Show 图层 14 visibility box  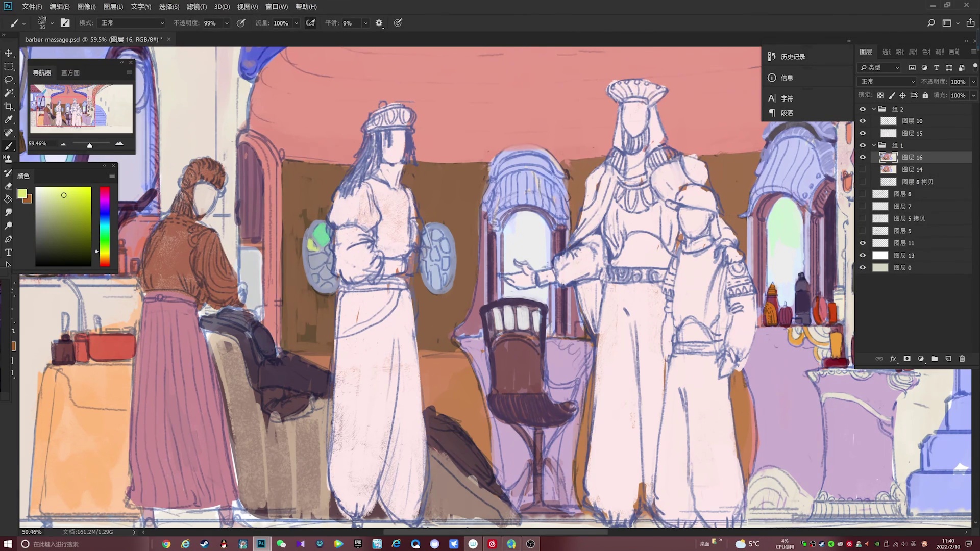(x=863, y=169)
